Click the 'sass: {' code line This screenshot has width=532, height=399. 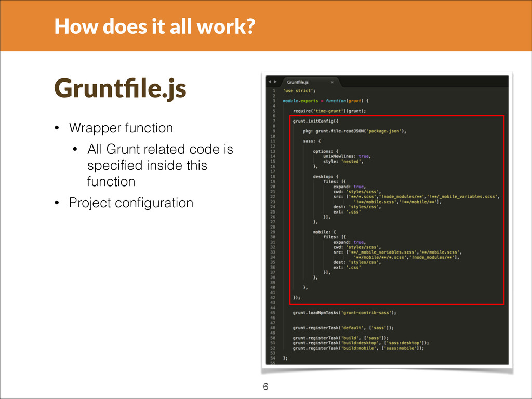(312, 141)
